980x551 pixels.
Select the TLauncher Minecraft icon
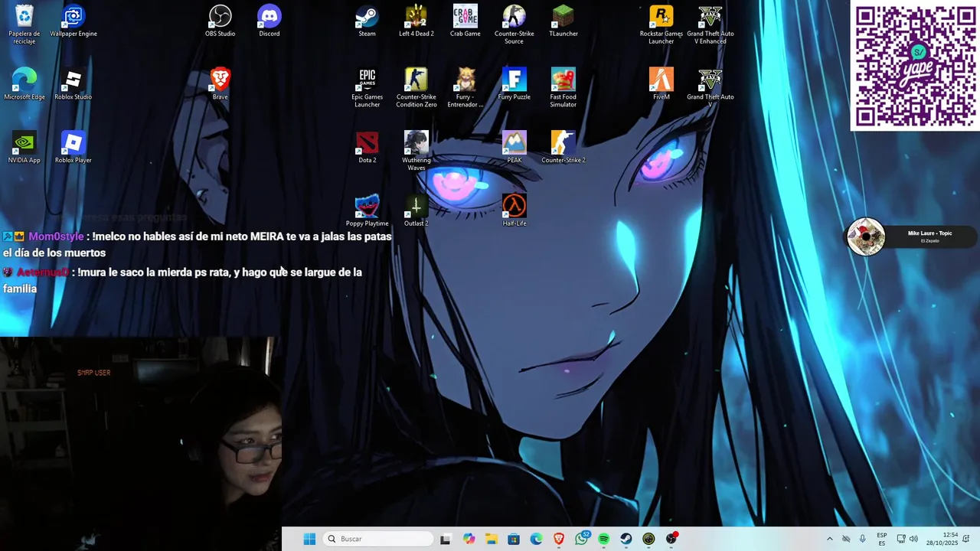point(563,21)
